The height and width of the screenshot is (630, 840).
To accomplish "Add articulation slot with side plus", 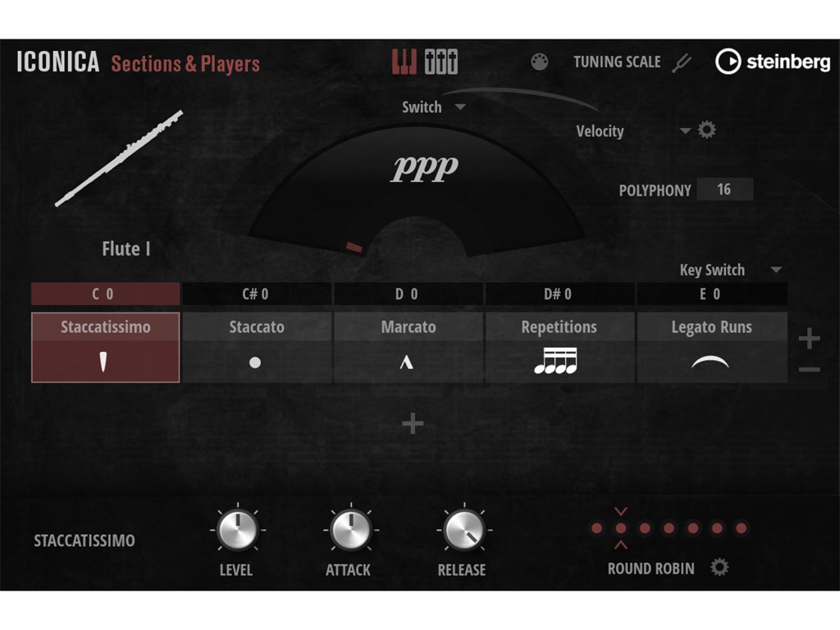I will tap(809, 339).
